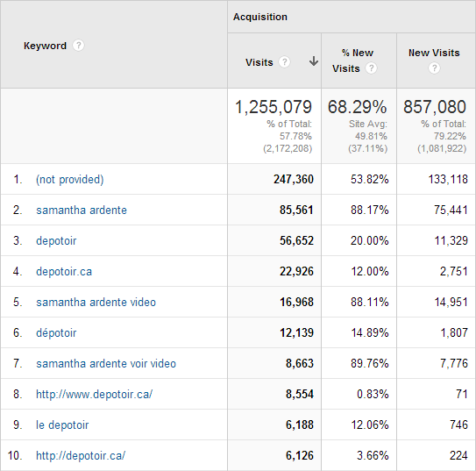Open the accented dépotoir keyword link

56,332
